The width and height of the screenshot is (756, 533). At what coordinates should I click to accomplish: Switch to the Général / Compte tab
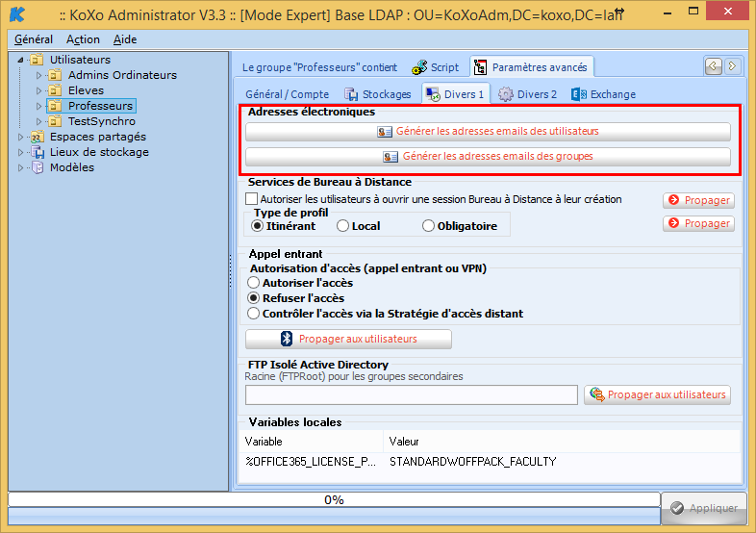(x=288, y=94)
